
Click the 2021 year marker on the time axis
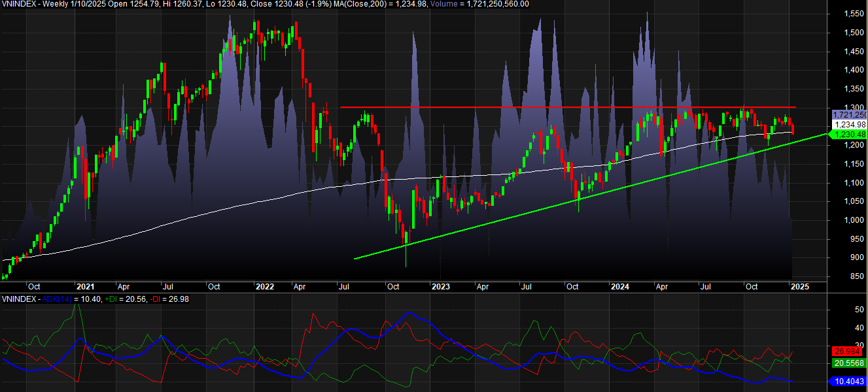[x=86, y=286]
